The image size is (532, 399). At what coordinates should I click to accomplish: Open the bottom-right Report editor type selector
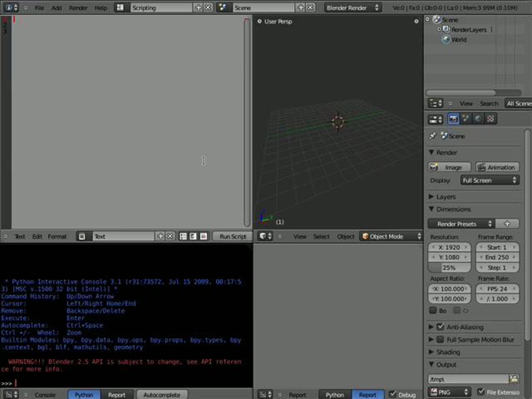(265, 395)
